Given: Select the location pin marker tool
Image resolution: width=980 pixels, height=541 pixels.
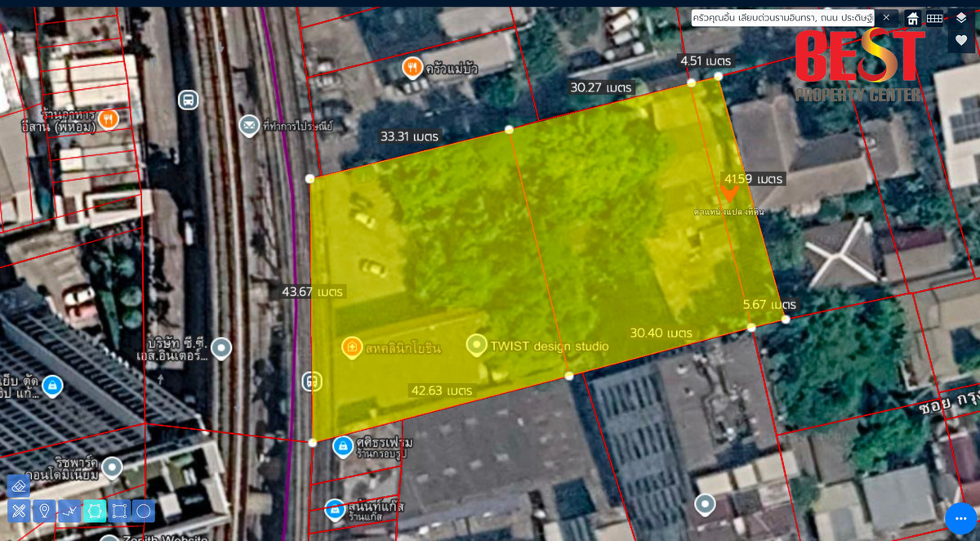Looking at the screenshot, I should click(44, 512).
